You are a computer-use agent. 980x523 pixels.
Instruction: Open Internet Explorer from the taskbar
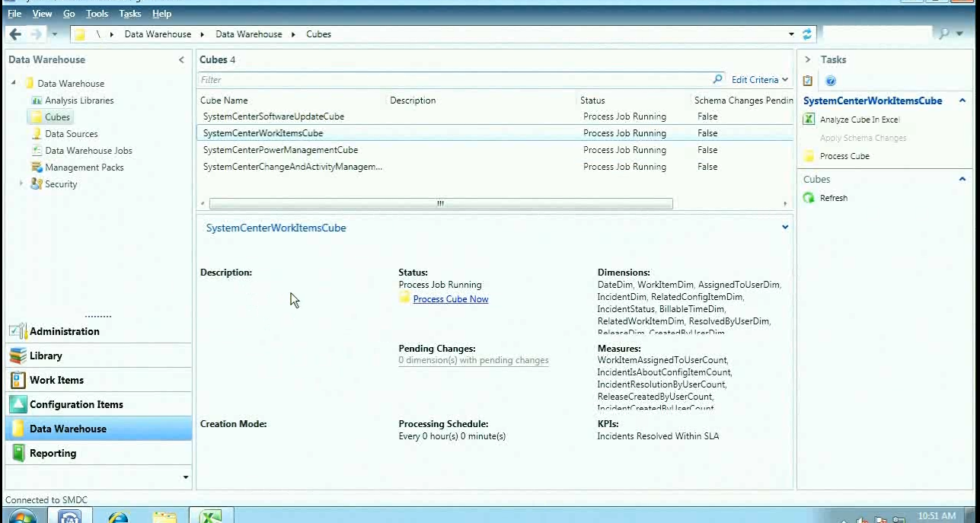118,517
